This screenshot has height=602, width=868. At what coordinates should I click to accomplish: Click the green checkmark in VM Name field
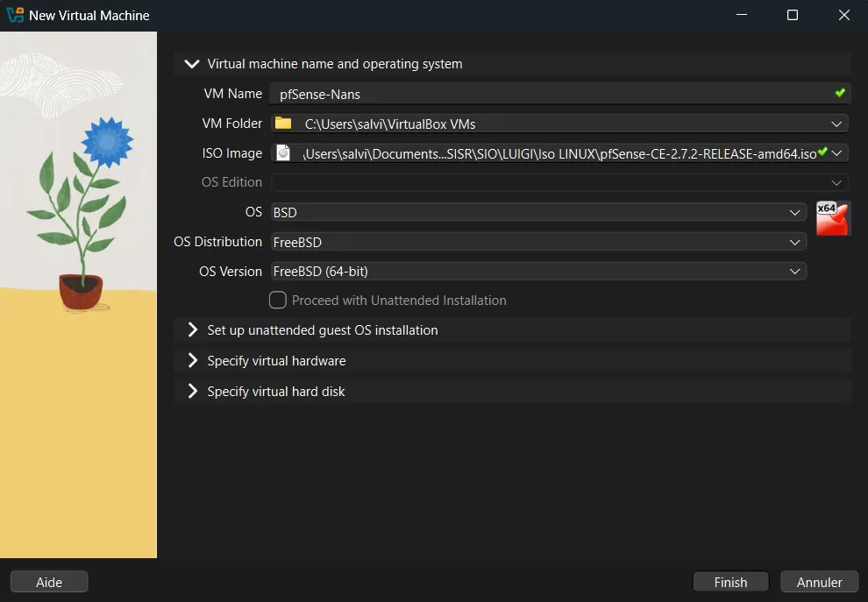[x=840, y=93]
